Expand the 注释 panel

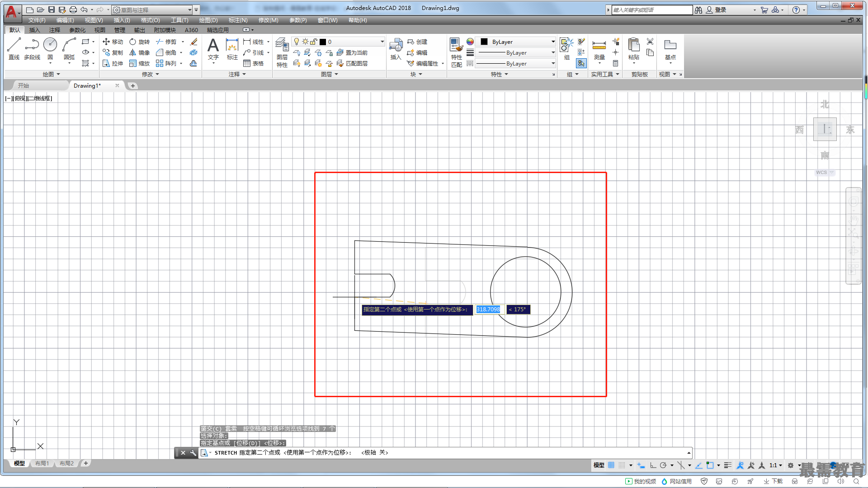(237, 74)
